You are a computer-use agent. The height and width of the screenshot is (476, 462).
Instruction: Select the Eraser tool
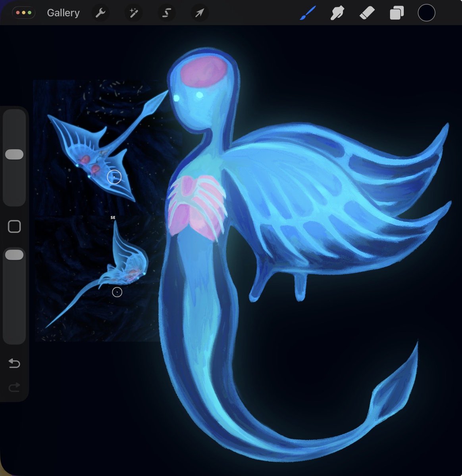367,13
